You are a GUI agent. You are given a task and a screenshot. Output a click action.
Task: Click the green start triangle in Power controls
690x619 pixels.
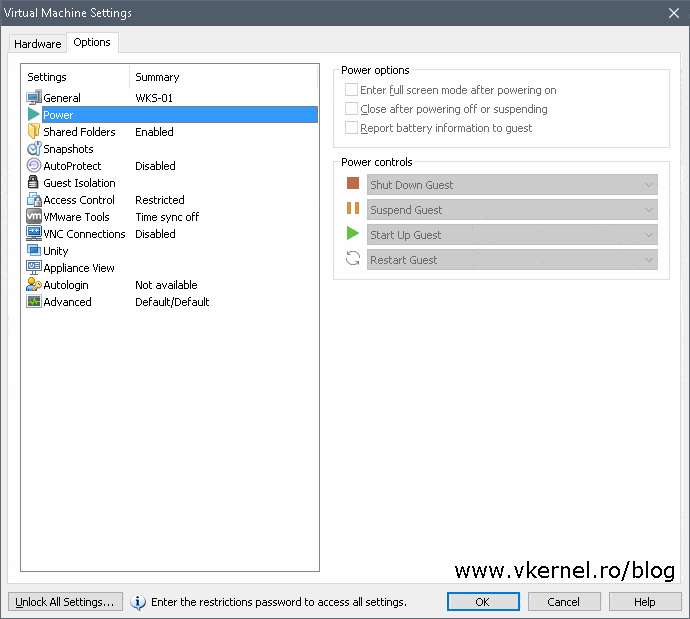coord(353,233)
